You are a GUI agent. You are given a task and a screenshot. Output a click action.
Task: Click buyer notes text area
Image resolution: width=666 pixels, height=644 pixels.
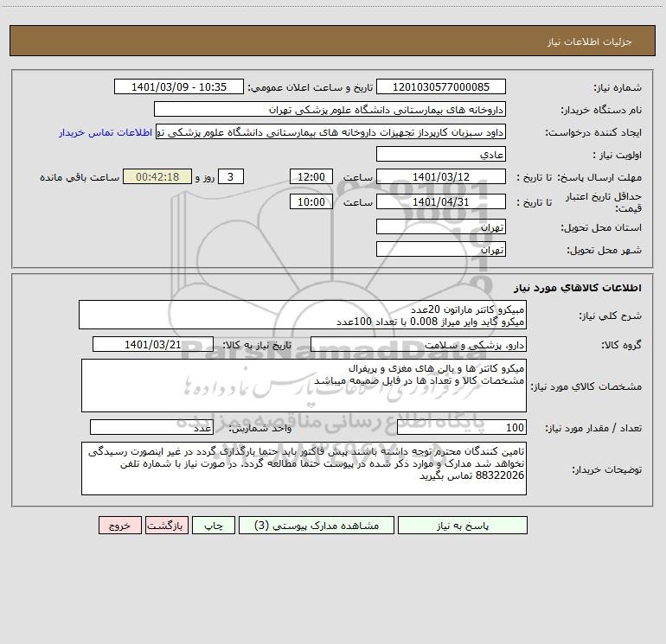[x=304, y=469]
